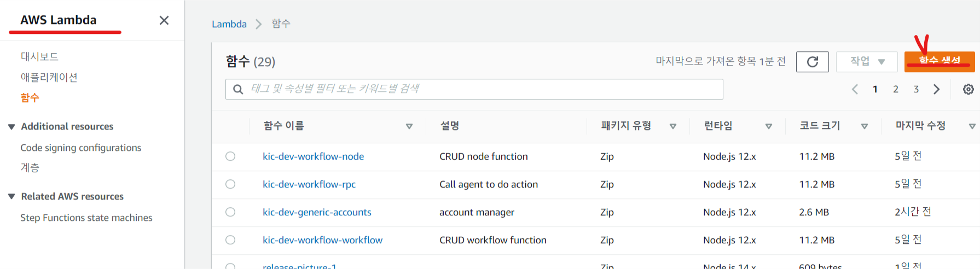The height and width of the screenshot is (269, 980).
Task: Select radio for kic-dev-workflow-rpc
Action: (x=230, y=184)
